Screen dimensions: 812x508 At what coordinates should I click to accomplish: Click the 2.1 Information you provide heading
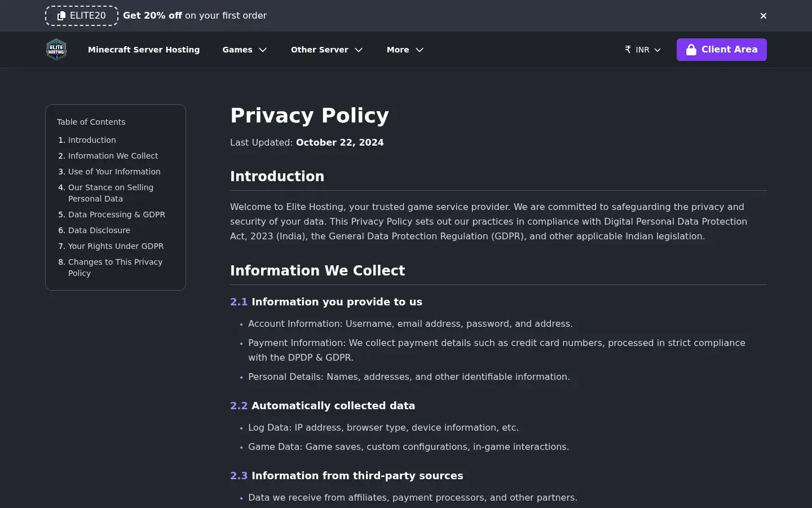(x=326, y=302)
